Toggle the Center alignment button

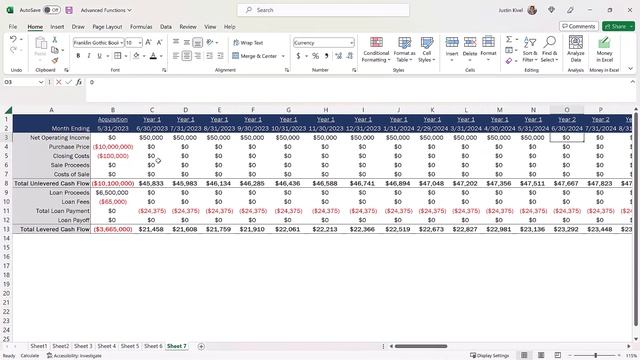[187, 56]
